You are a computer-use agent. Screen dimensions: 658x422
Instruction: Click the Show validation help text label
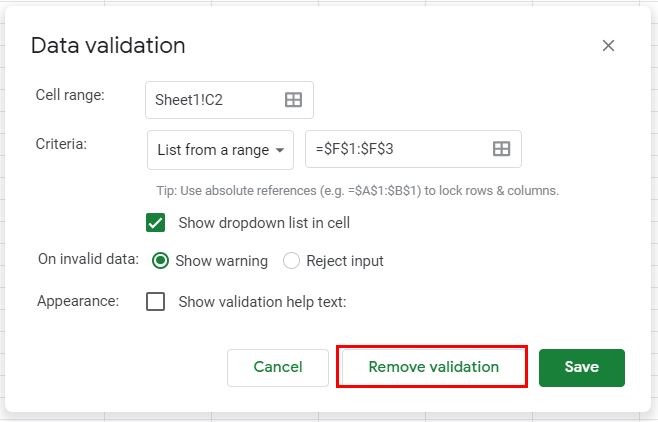point(262,301)
